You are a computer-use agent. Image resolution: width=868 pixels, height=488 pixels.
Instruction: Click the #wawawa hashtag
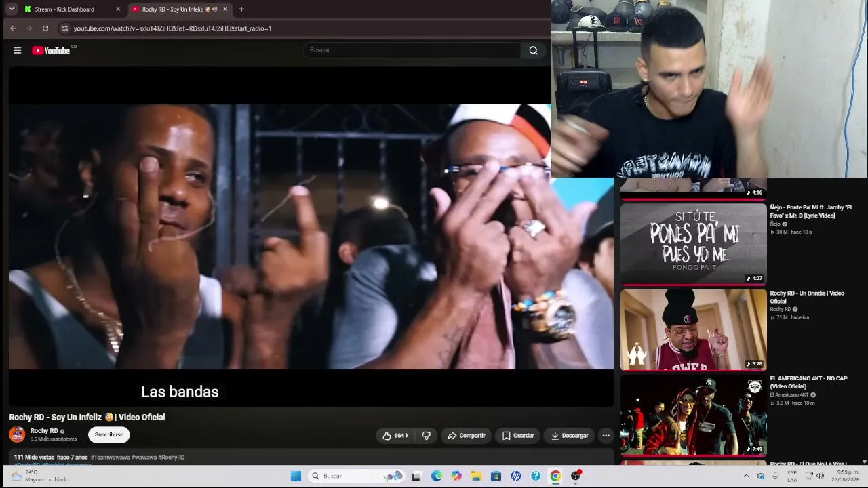point(144,457)
